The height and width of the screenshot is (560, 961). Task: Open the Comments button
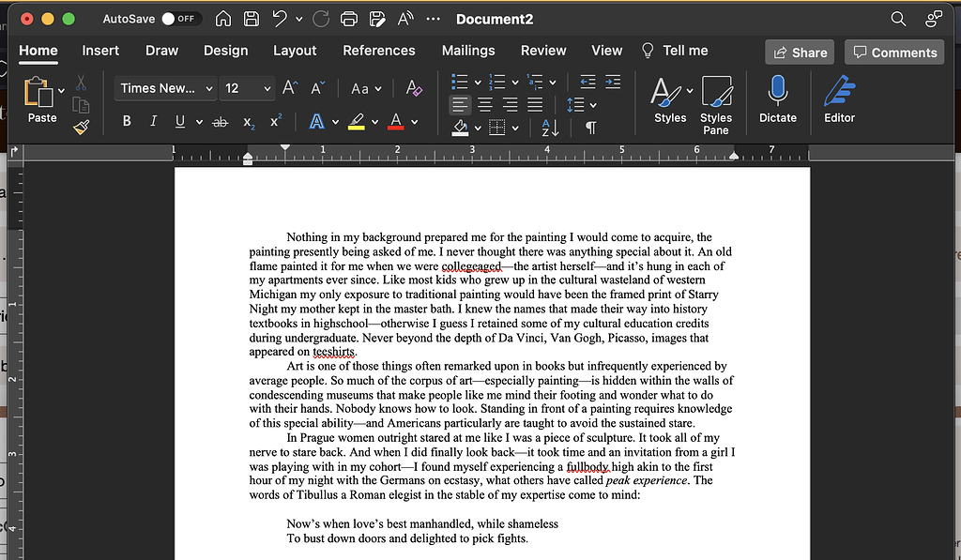894,53
